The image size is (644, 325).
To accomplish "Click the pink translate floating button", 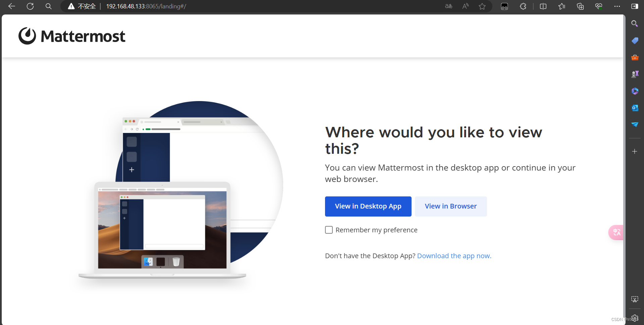I will [616, 232].
